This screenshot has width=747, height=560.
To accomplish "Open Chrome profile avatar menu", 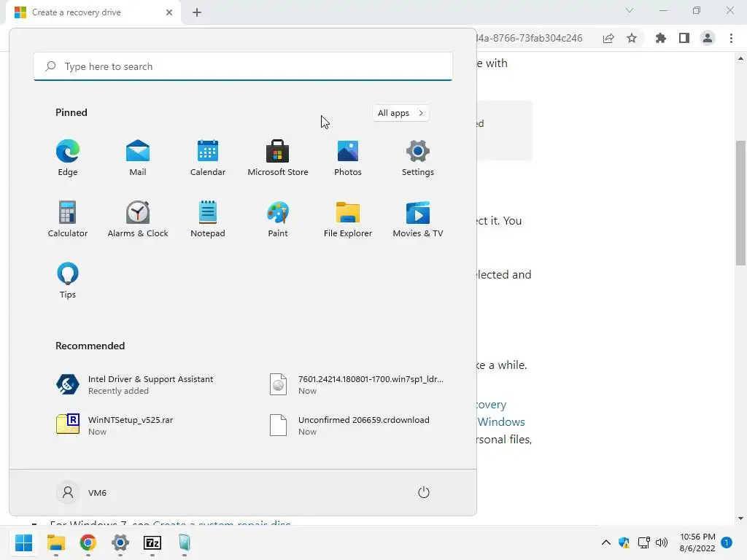I will click(x=708, y=38).
